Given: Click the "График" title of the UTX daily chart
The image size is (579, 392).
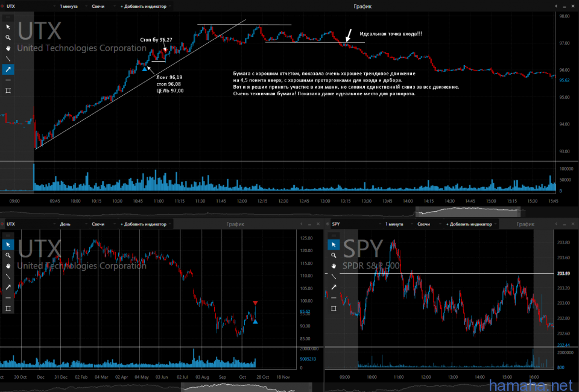Looking at the screenshot, I should coord(235,224).
